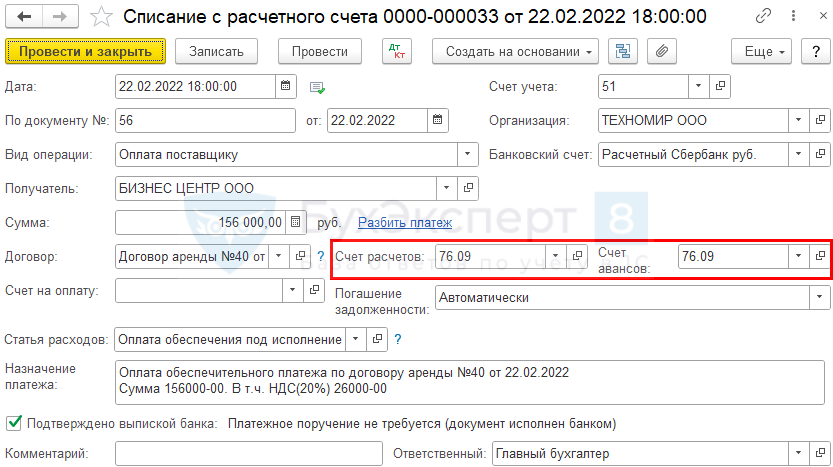Click into the Комментарий input field
The height and width of the screenshot is (467, 833).
pyautogui.click(x=248, y=454)
